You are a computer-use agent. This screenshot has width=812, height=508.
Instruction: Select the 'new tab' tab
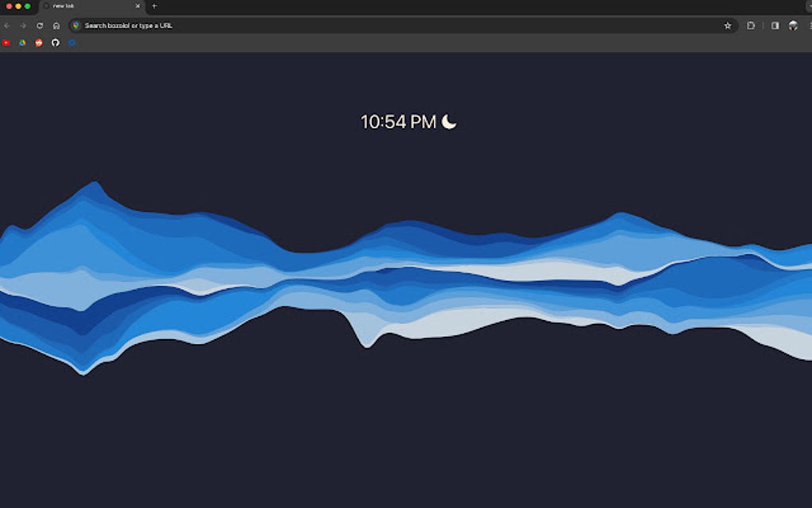click(x=88, y=6)
